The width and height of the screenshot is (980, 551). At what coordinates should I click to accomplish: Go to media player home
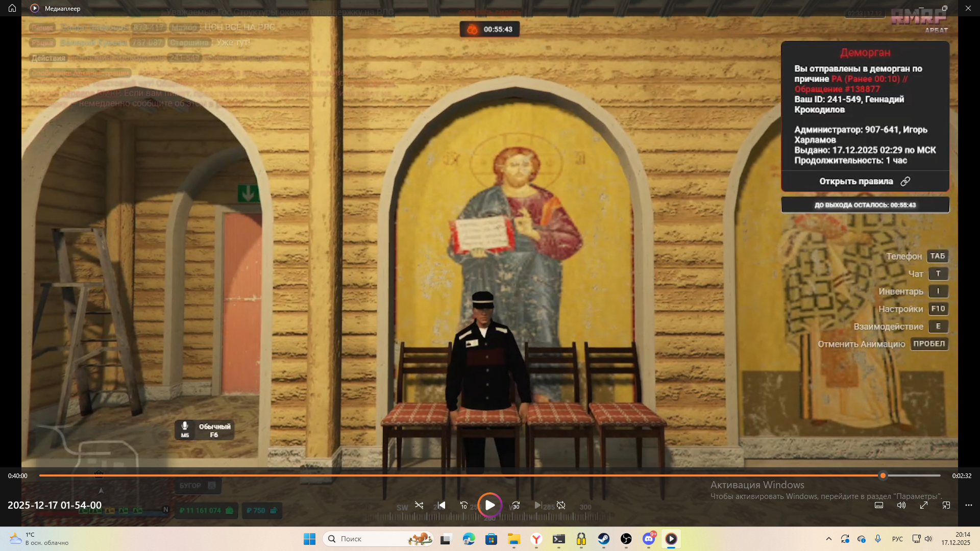[x=12, y=8]
